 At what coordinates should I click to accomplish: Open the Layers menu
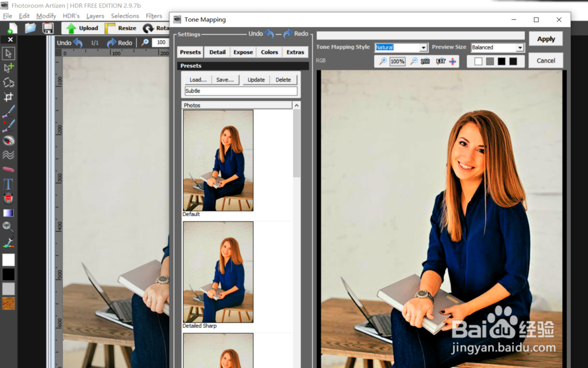95,16
